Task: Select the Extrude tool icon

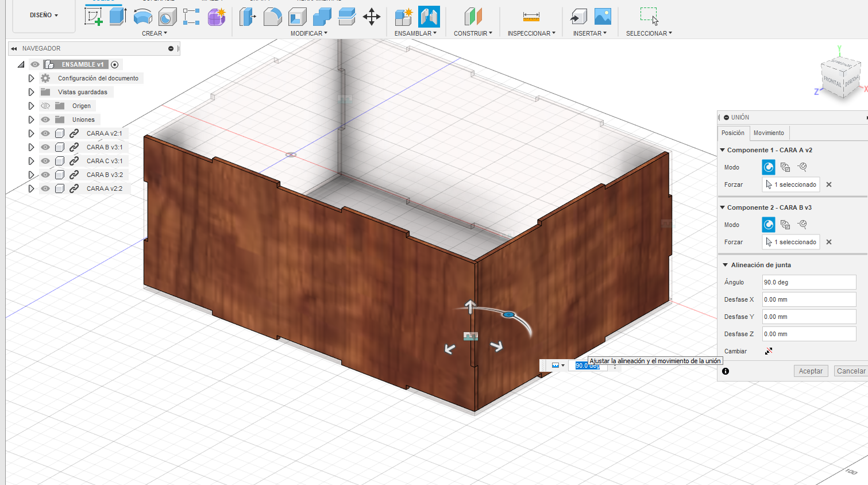Action: tap(118, 16)
